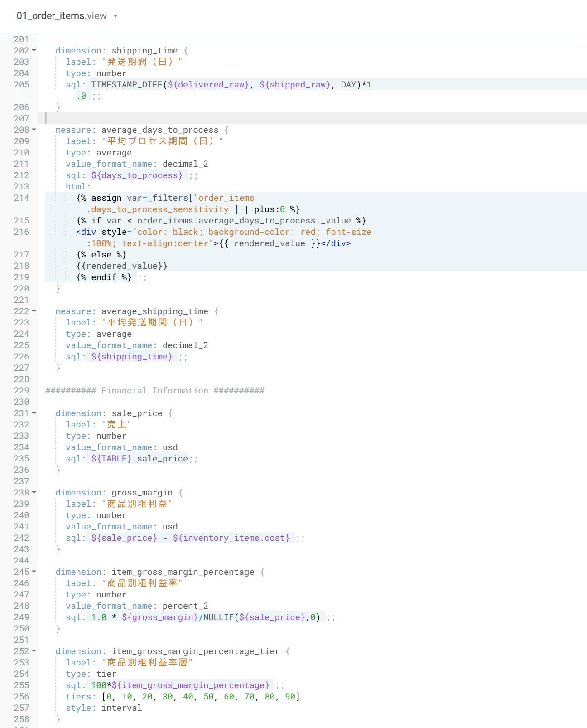Image resolution: width=587 pixels, height=728 pixels.
Task: Click the label "売上"
Action: (117, 424)
